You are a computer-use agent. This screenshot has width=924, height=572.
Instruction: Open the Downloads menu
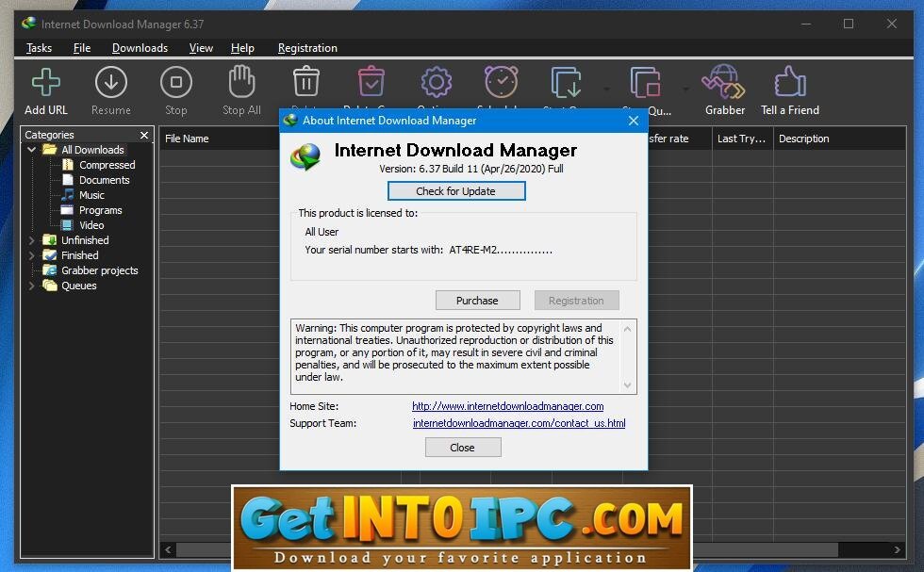[x=140, y=48]
